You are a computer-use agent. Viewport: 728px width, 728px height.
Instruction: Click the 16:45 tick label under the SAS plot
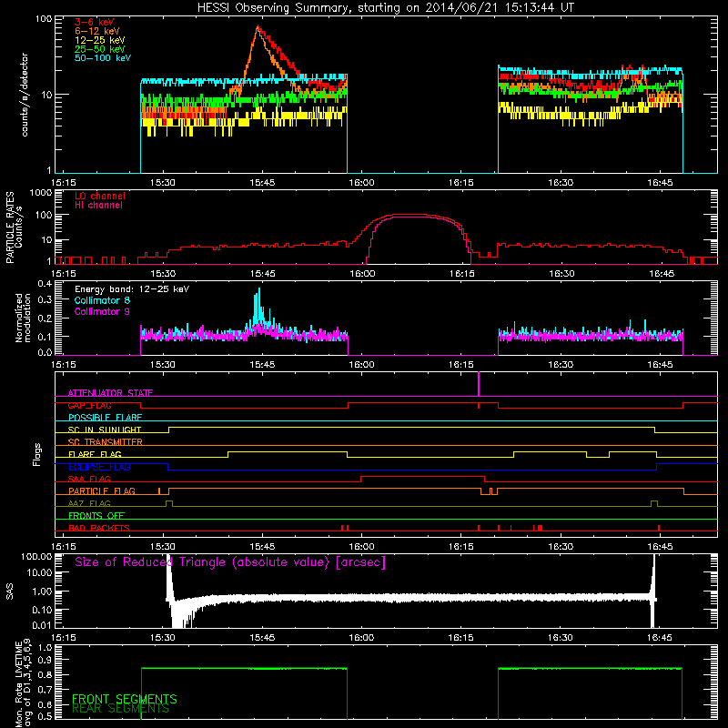click(659, 638)
